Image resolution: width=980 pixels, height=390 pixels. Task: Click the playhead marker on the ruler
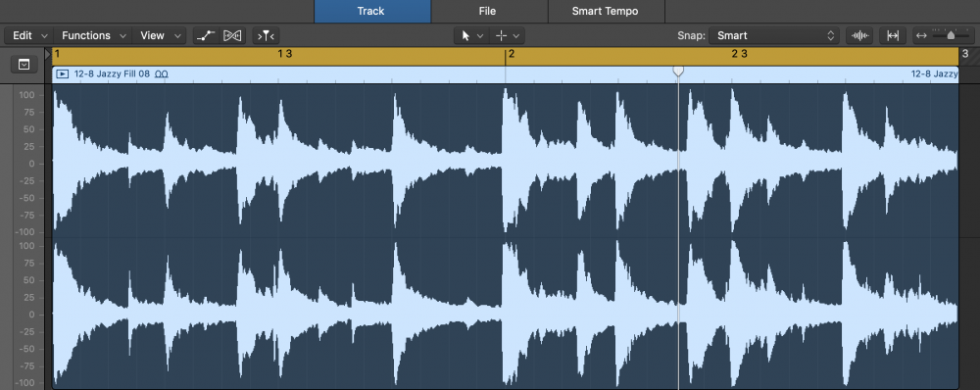[x=678, y=71]
